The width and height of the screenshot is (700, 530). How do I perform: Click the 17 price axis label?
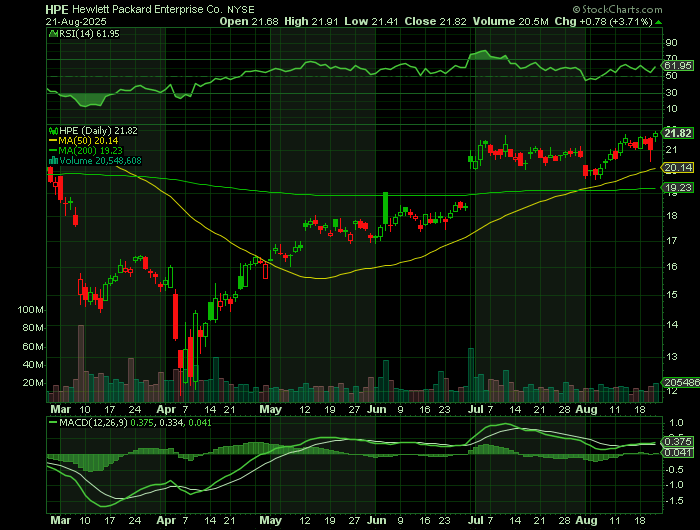[671, 241]
